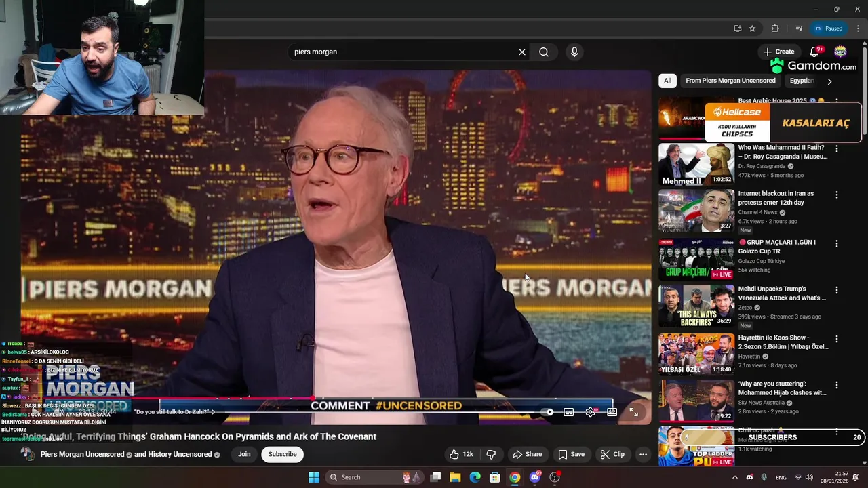
Task: Open the volume speaker icon in tray
Action: pos(808,477)
